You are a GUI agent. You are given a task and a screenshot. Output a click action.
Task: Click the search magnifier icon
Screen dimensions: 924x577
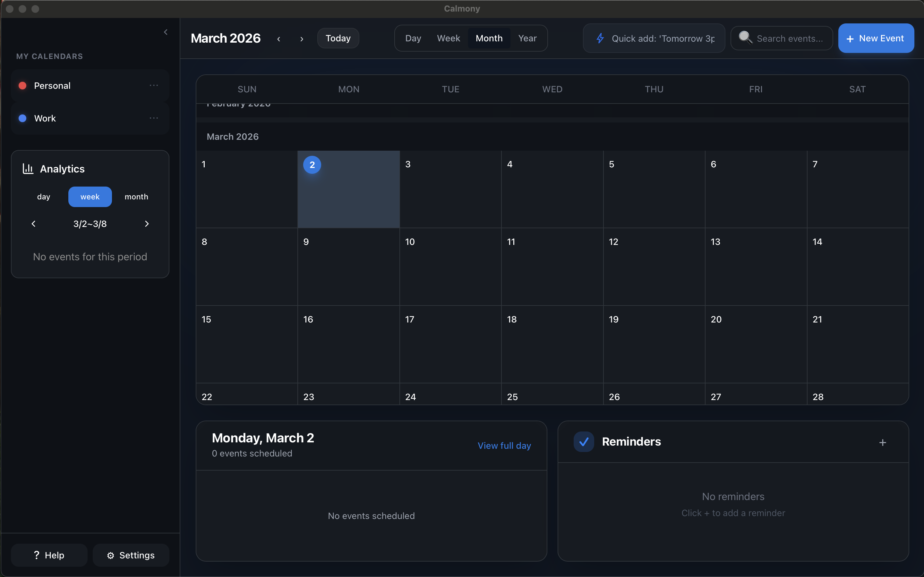click(746, 38)
